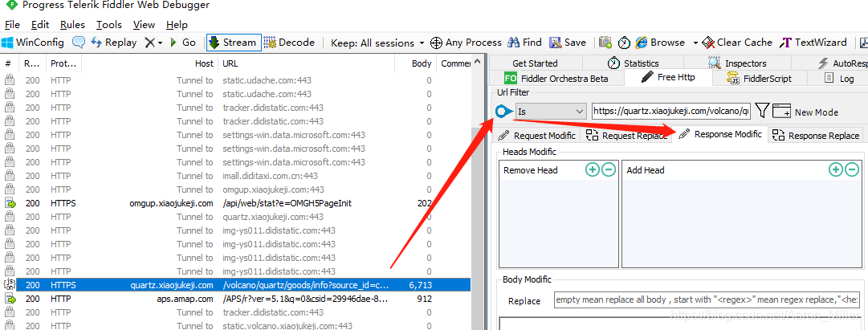Switch to Get Started tab
The image size is (868, 330).
pyautogui.click(x=536, y=63)
